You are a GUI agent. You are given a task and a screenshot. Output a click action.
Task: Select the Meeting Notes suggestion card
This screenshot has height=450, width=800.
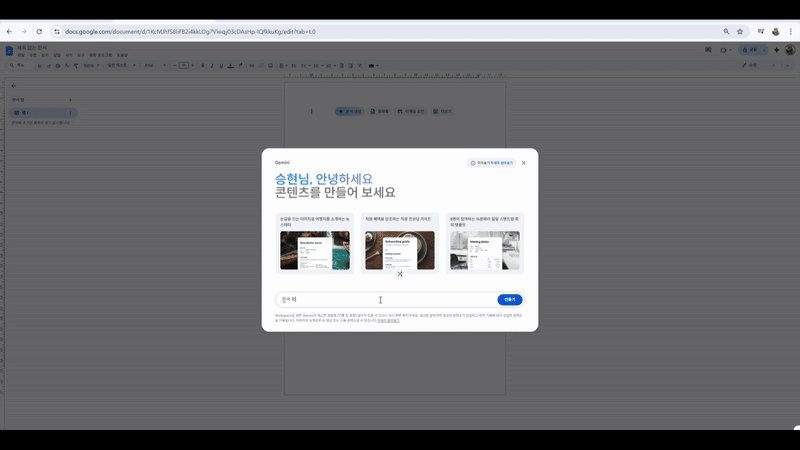(x=484, y=244)
